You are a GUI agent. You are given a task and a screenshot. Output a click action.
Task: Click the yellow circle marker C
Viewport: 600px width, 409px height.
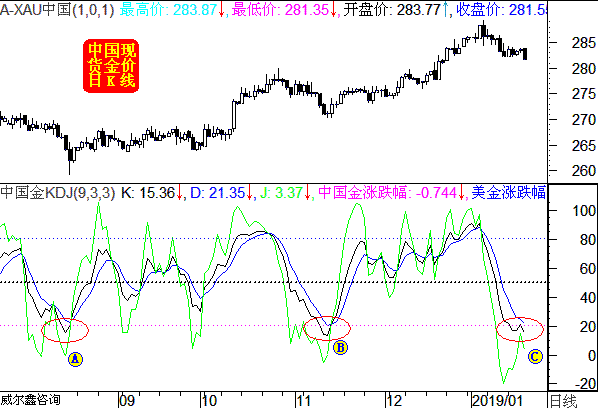(534, 355)
